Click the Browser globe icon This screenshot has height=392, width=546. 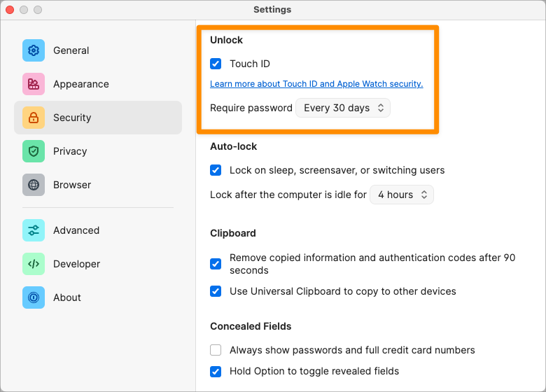click(34, 185)
